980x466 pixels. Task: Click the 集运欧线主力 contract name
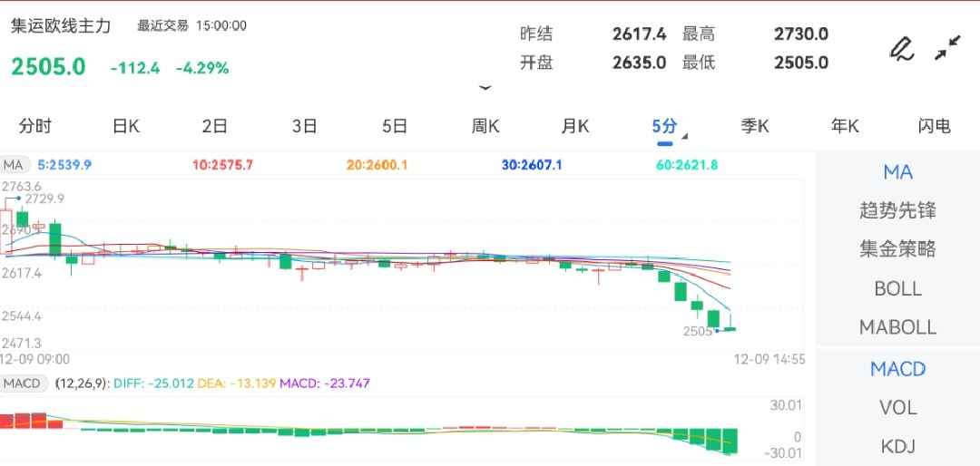tap(61, 26)
